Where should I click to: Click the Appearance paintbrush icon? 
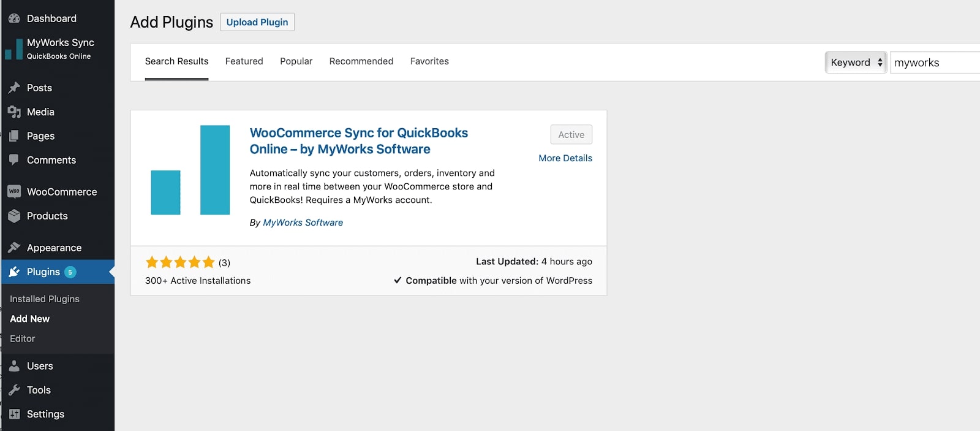point(14,248)
